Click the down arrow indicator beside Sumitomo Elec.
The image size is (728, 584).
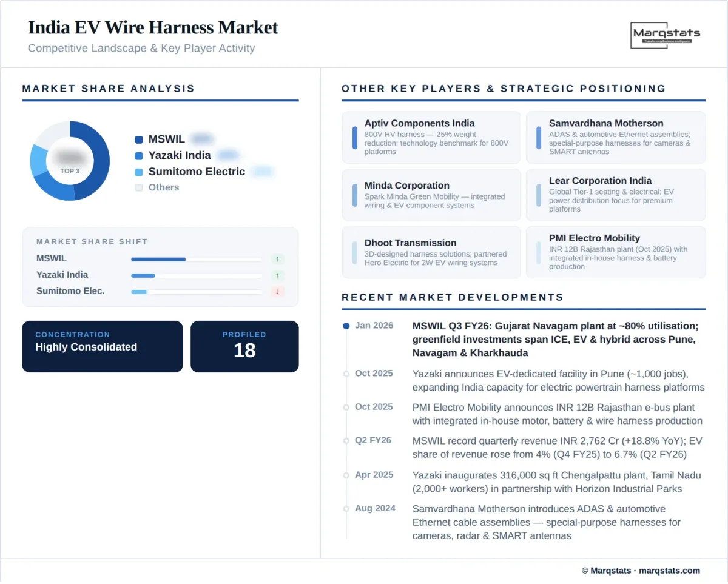[x=277, y=292]
